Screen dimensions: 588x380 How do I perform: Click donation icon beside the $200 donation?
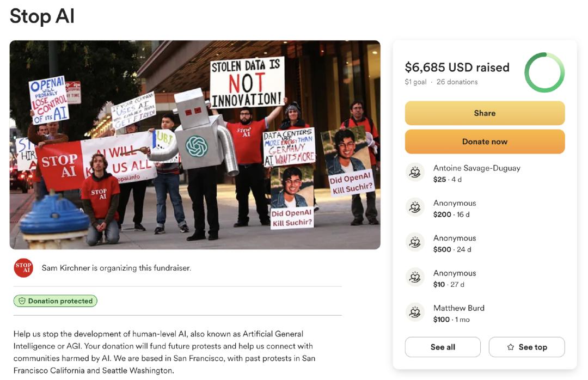coord(415,207)
